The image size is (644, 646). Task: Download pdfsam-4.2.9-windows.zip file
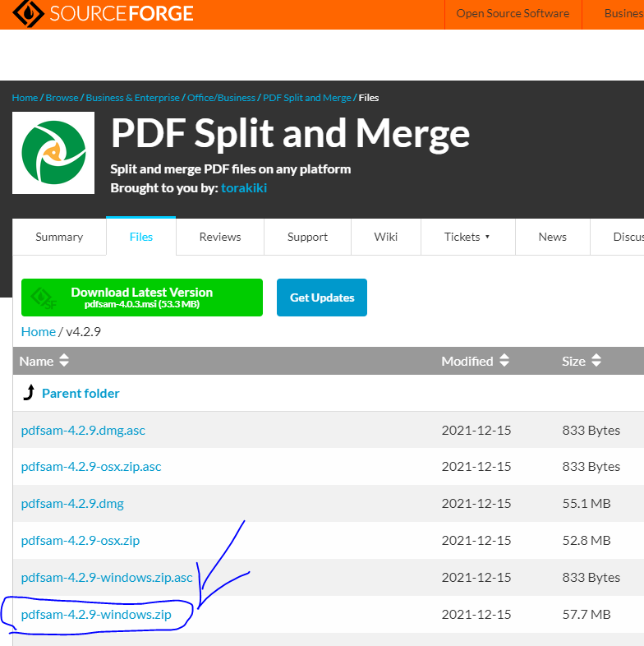coord(96,615)
